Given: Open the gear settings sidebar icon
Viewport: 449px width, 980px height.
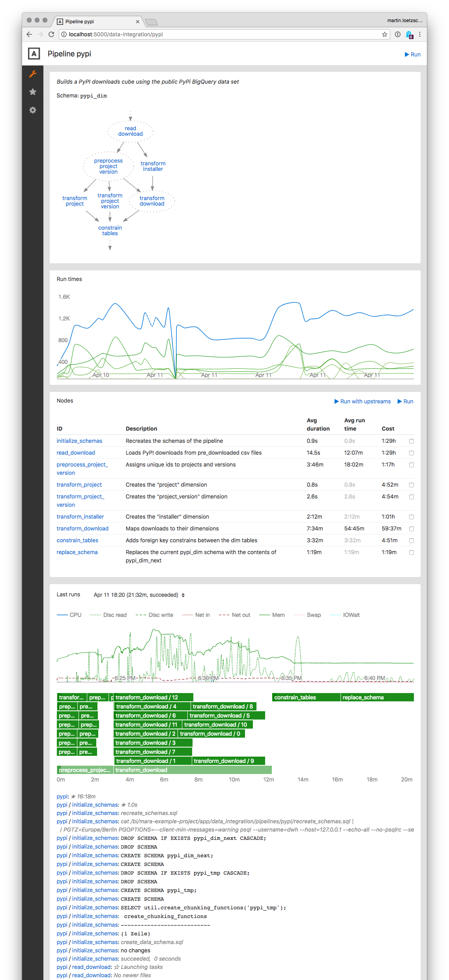Looking at the screenshot, I should point(33,110).
